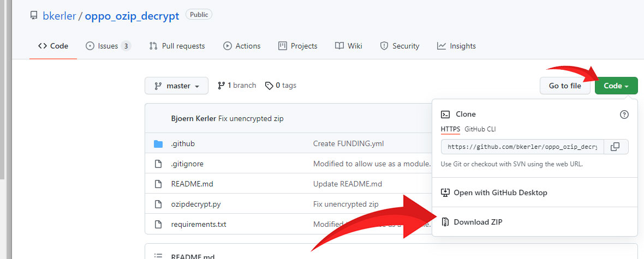Click the 1 branch link
This screenshot has width=644, height=259.
coord(237,86)
